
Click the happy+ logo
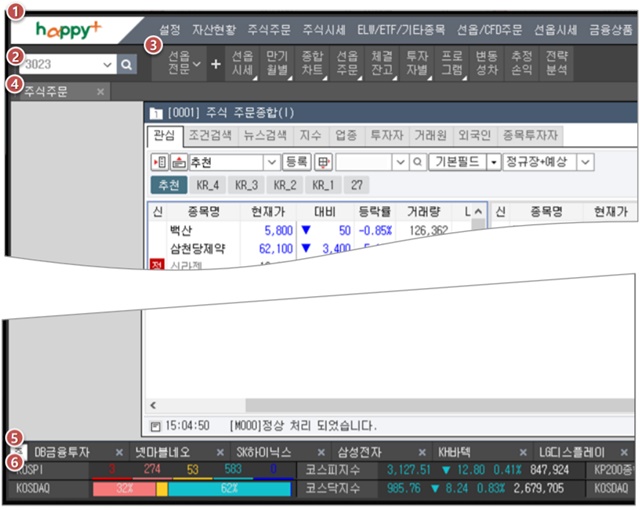[68, 30]
